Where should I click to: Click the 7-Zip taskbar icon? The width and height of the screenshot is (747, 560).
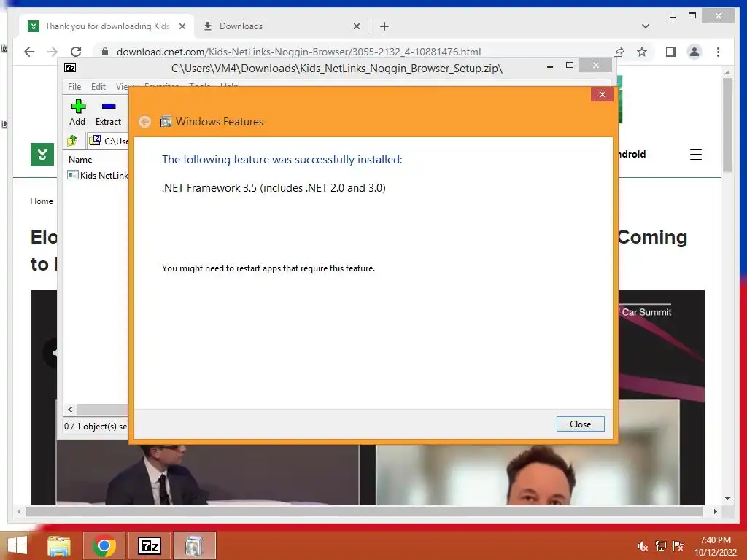coord(149,545)
